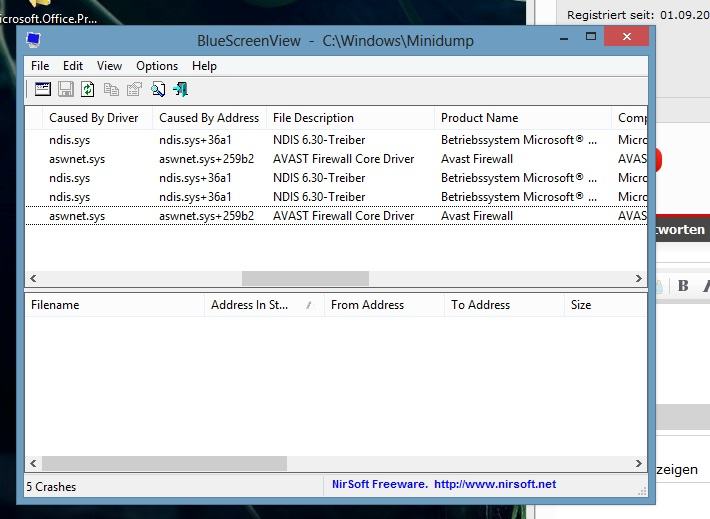
Task: Click the Exit door icon in toolbar
Action: click(181, 89)
